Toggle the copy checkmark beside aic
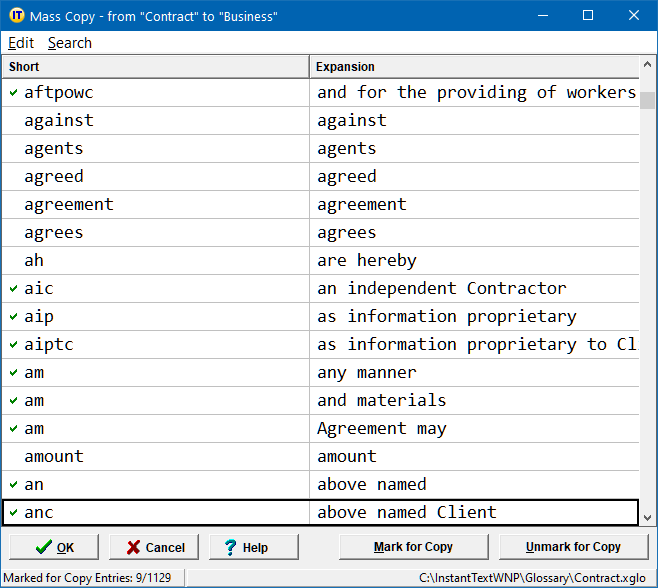Screen dimensions: 658x588 14,288
